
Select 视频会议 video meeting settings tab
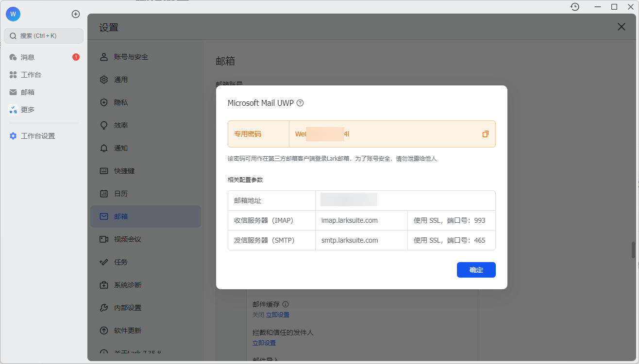coord(127,239)
